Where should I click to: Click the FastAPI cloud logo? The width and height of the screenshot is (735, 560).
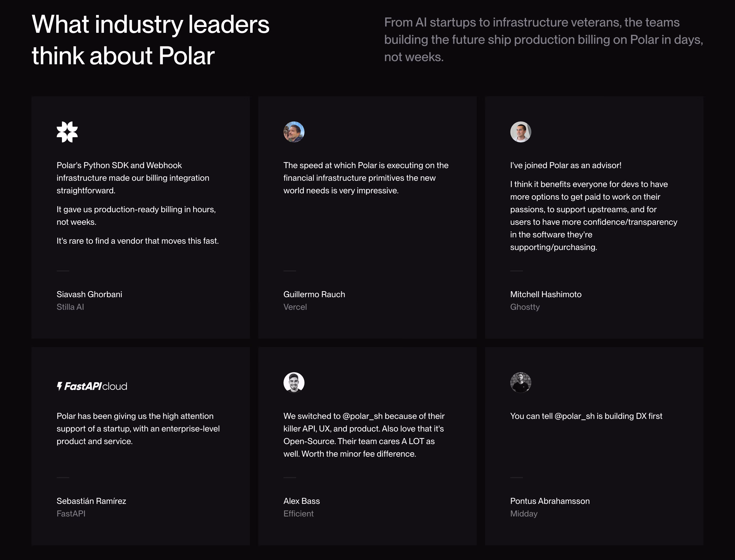click(92, 386)
